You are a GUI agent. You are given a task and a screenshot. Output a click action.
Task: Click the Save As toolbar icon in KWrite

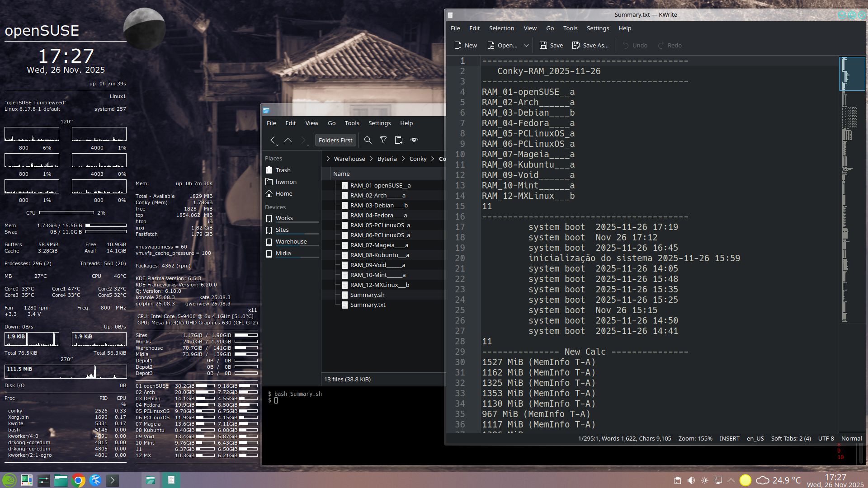[x=590, y=45]
